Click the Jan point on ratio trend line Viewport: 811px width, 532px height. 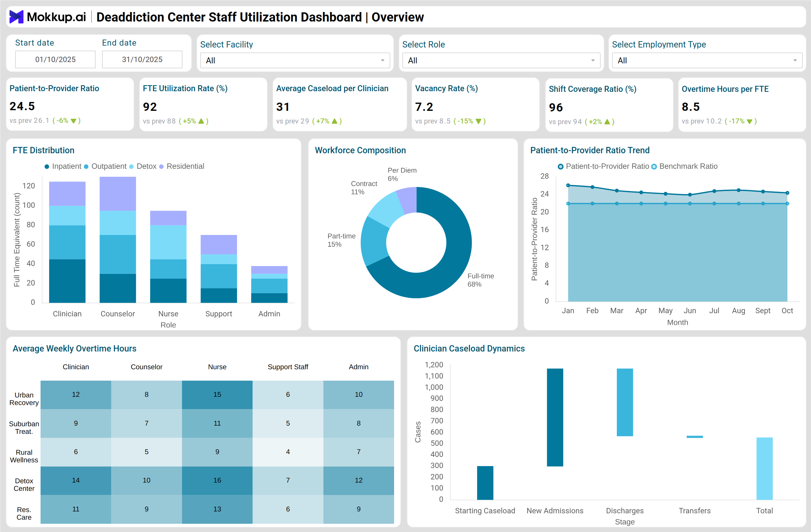pos(568,185)
